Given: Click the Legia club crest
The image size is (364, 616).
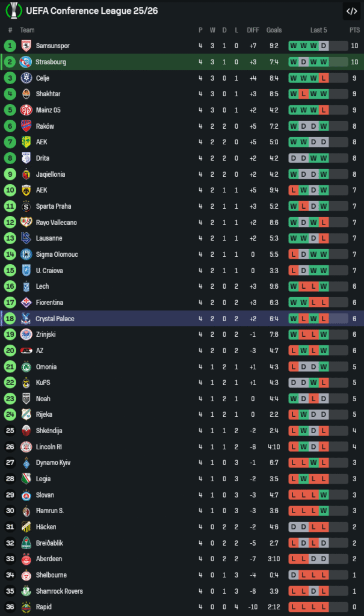Looking at the screenshot, I should pos(26,479).
